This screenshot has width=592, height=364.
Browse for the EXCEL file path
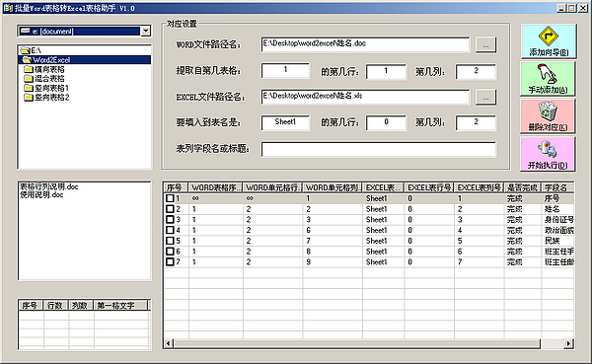coord(485,97)
